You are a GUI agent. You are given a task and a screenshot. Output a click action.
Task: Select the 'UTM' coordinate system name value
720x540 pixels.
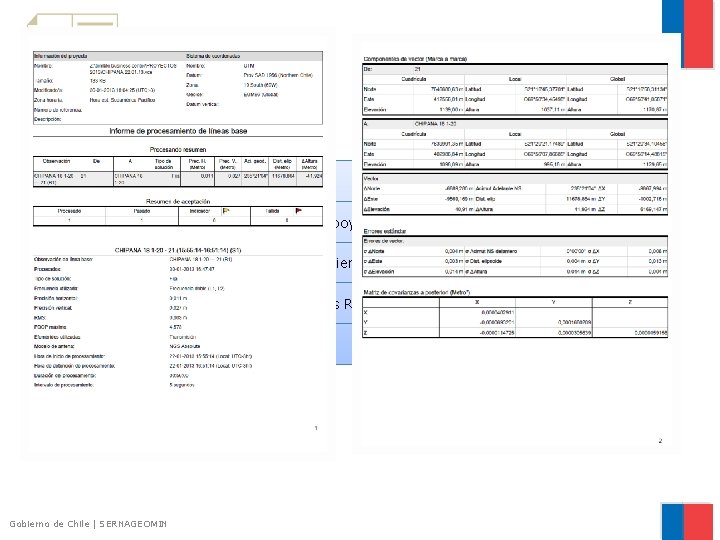[x=249, y=66]
